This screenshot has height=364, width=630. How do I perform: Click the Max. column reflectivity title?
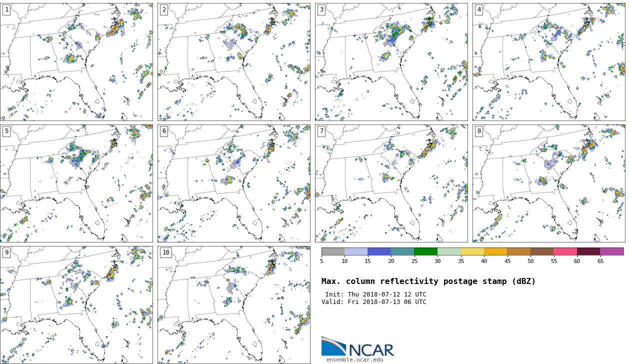tap(428, 281)
